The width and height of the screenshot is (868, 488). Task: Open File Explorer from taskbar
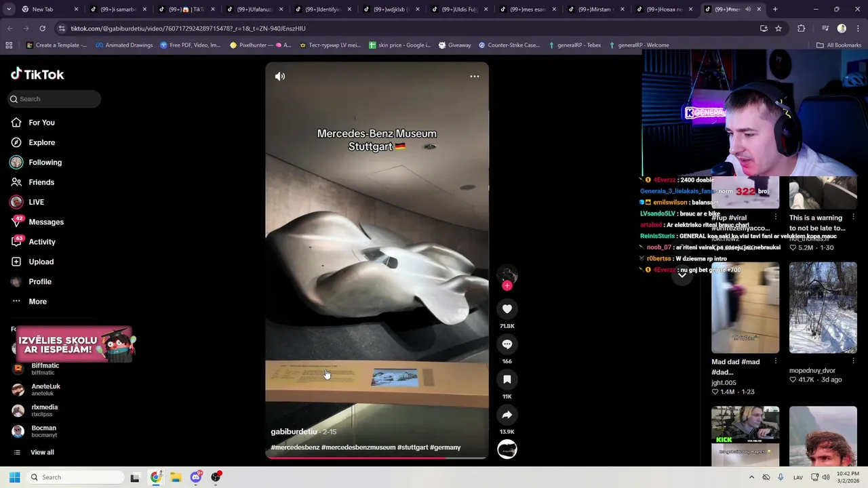coord(176,477)
